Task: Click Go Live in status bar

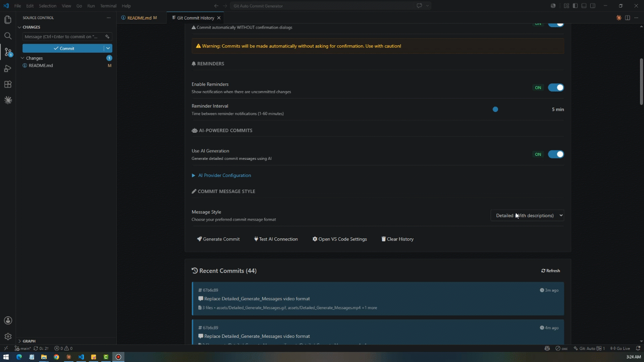Action: point(620,348)
